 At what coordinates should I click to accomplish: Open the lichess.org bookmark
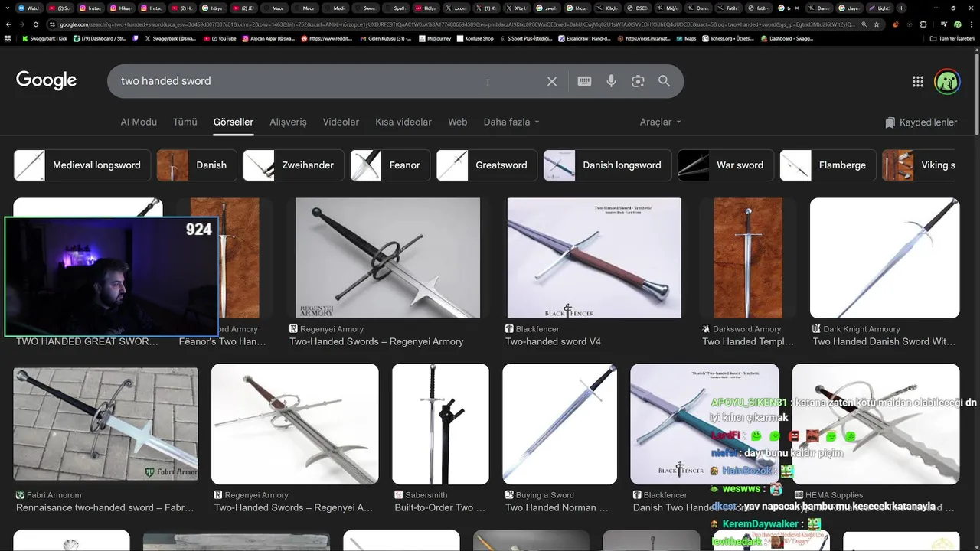(x=727, y=38)
